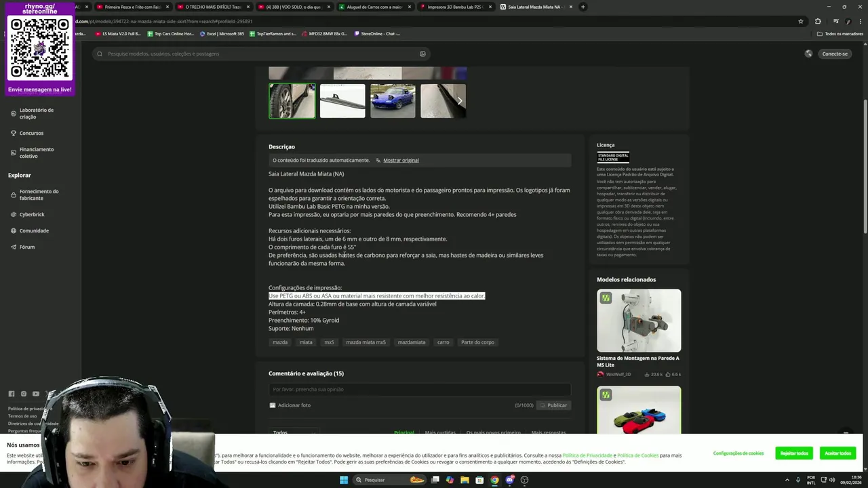Switch to the Impressora 3D Bambu Lab tab
The width and height of the screenshot is (868, 488).
click(x=455, y=7)
